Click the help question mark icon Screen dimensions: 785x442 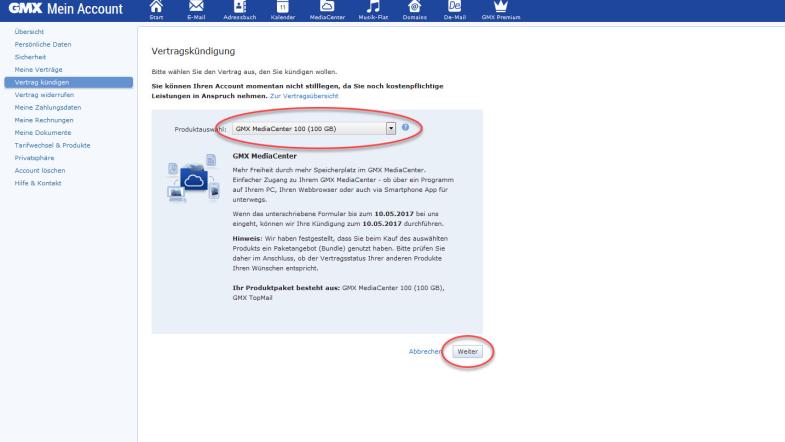406,128
